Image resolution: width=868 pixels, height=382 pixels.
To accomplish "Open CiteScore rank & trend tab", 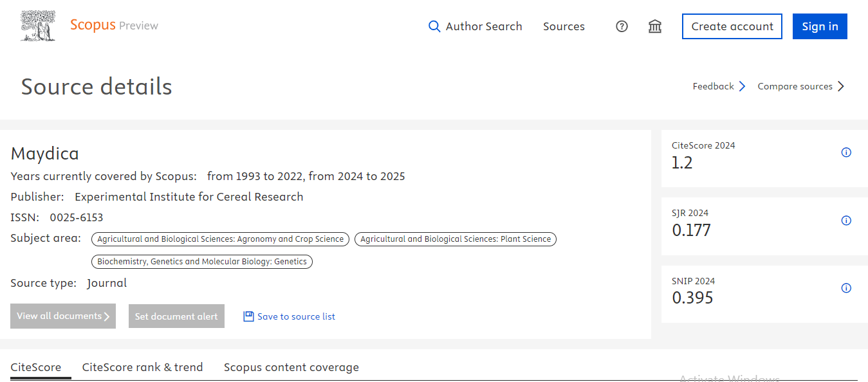I will [142, 367].
